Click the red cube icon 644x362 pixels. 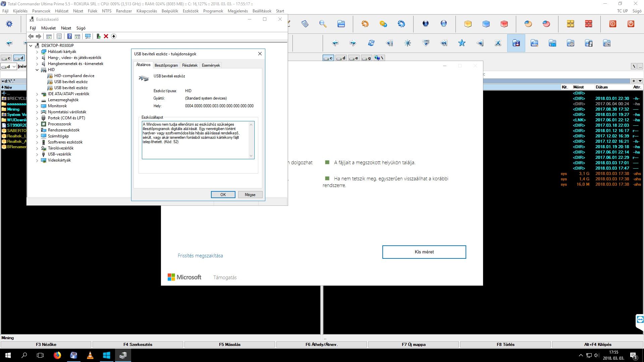click(504, 24)
